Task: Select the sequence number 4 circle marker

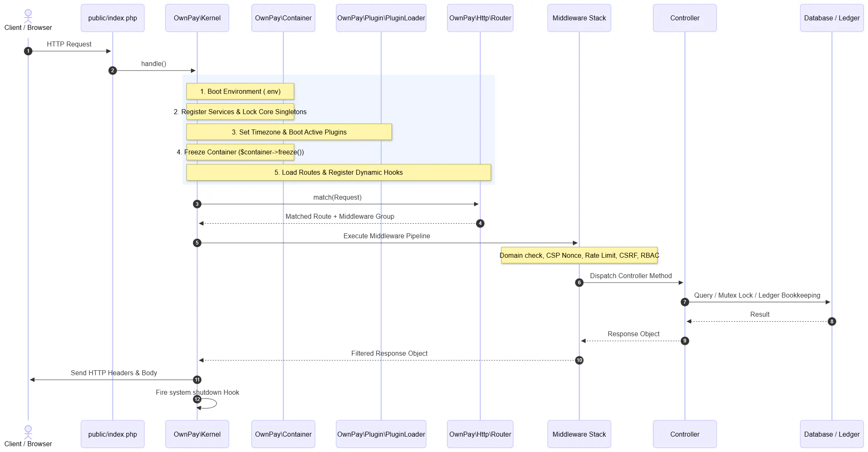Action: coord(480,223)
